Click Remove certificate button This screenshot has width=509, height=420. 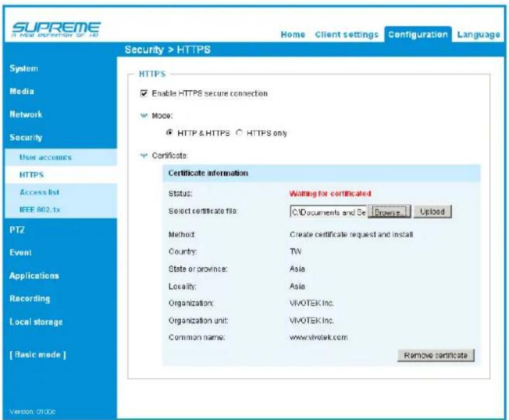coord(435,355)
